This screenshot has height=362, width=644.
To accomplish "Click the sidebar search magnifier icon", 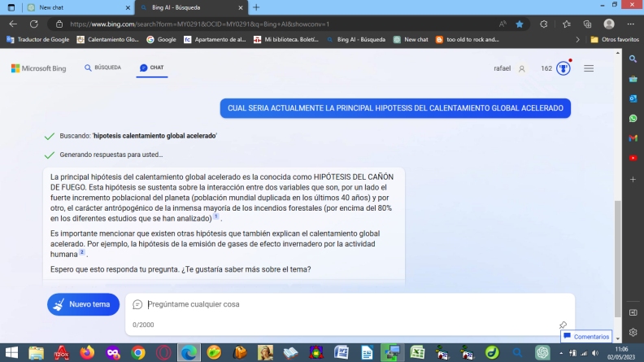I will coord(633,59).
